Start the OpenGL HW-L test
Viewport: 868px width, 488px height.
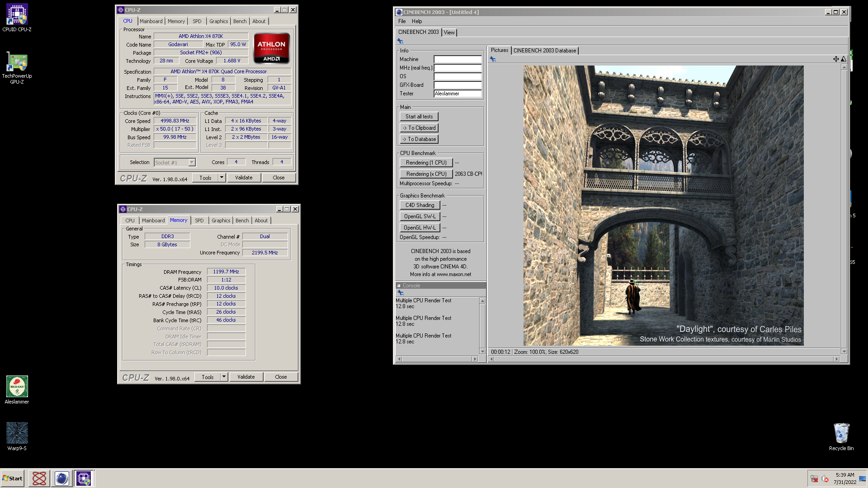pos(420,228)
